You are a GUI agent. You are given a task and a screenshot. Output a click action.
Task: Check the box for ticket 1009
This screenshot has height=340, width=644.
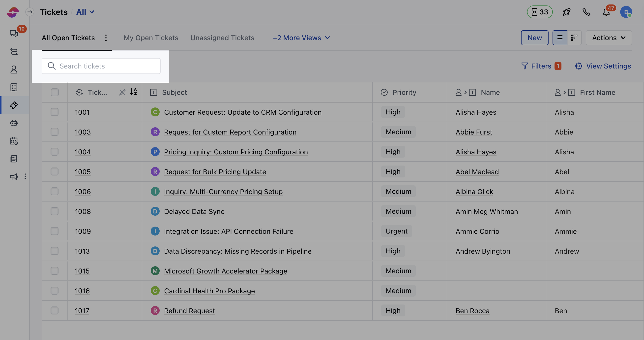(55, 231)
